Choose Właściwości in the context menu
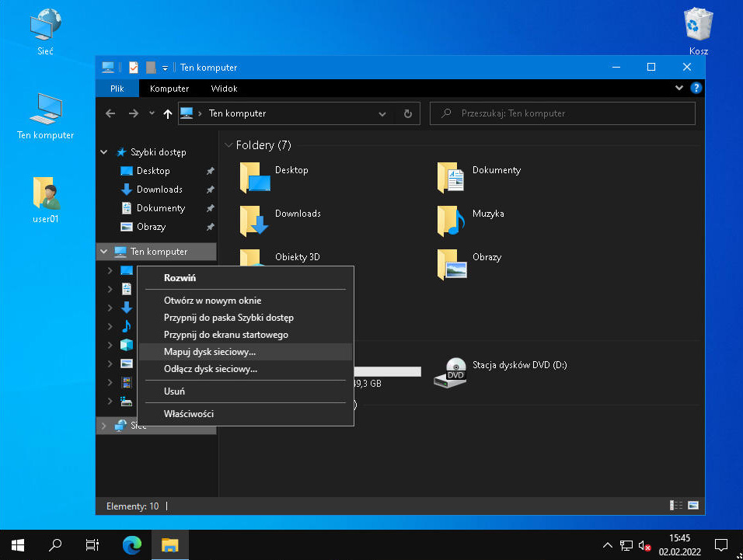Image resolution: width=743 pixels, height=560 pixels. coord(189,414)
